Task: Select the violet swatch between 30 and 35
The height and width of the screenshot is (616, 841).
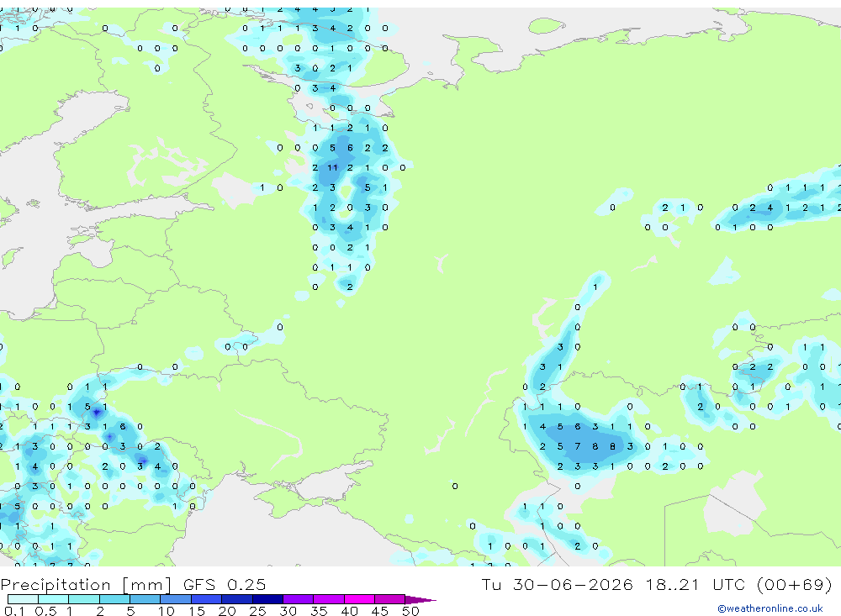Action: coord(299,599)
